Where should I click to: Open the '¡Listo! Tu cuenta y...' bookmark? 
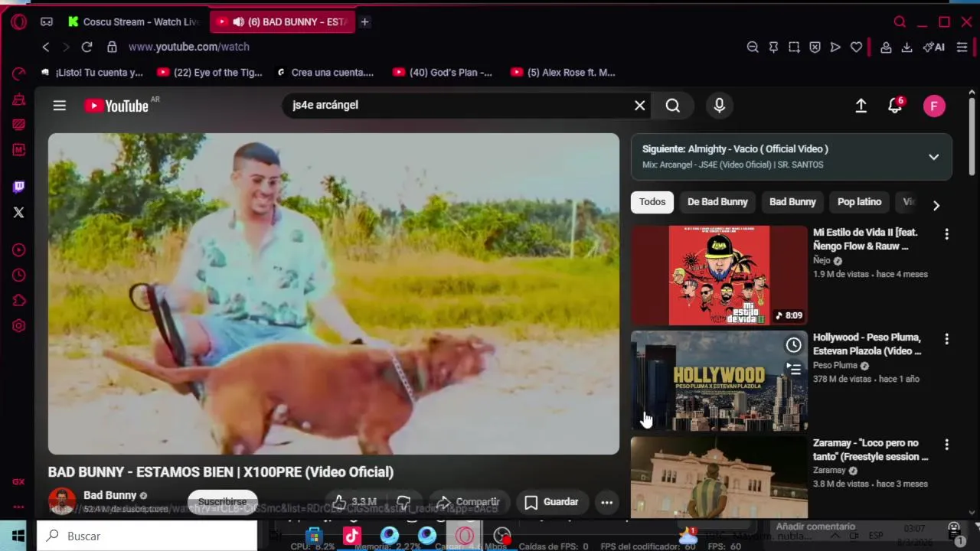click(92, 73)
